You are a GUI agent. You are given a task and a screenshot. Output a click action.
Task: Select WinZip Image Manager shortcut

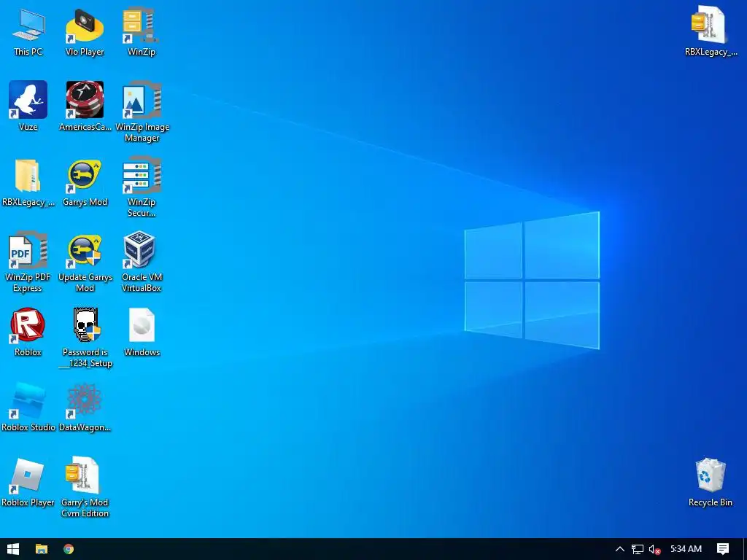point(142,112)
